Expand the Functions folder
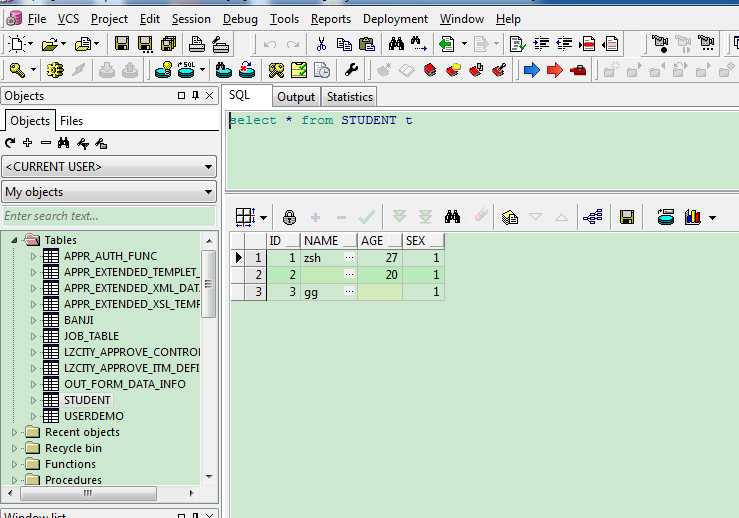 pos(14,464)
